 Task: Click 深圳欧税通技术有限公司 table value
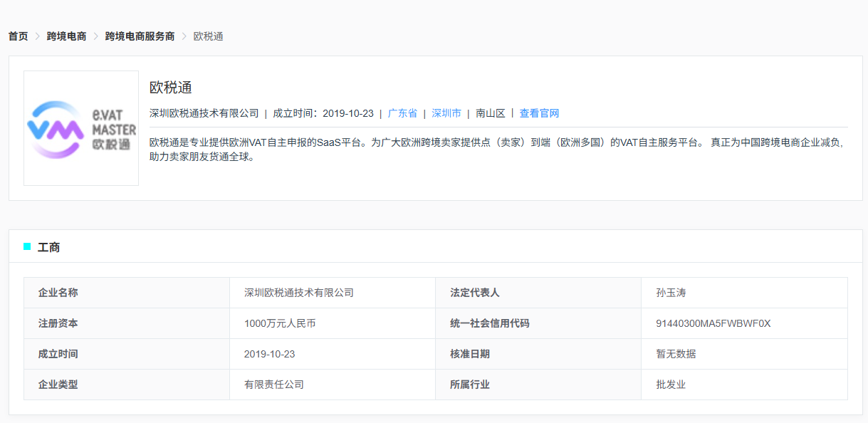tap(299, 293)
